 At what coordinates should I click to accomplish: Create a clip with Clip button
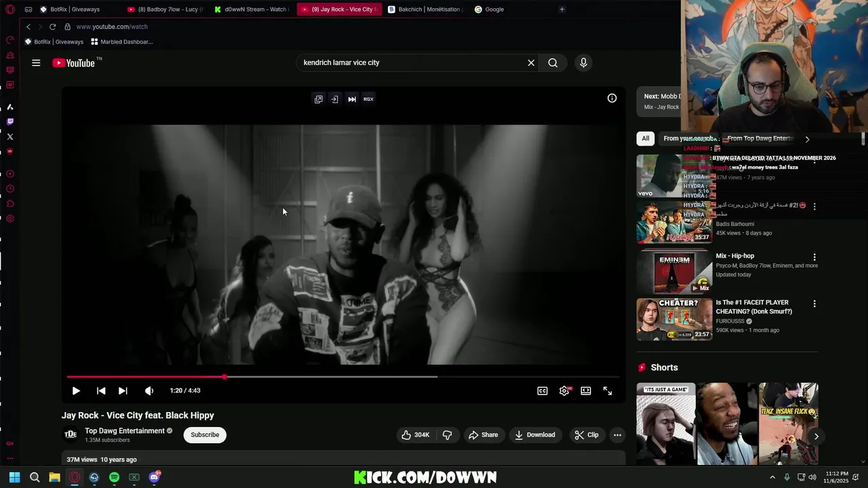tap(587, 435)
